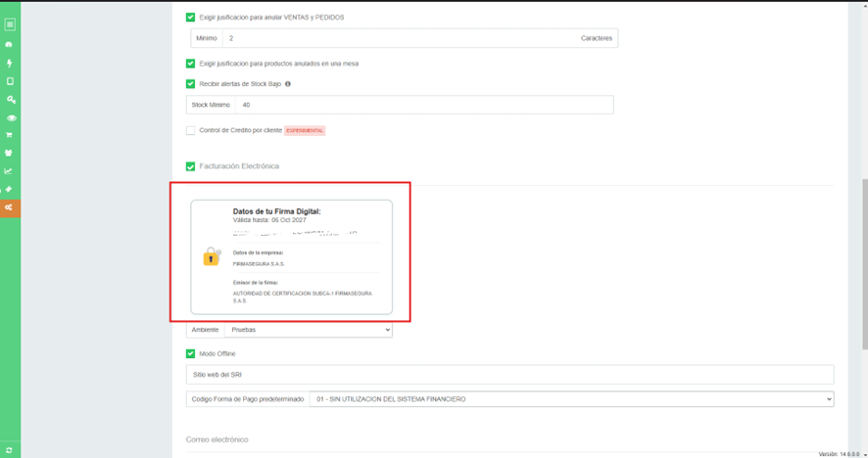Click 'FIRMASEGURA S.A.S.' company text
This screenshot has width=868, height=458.
259,264
